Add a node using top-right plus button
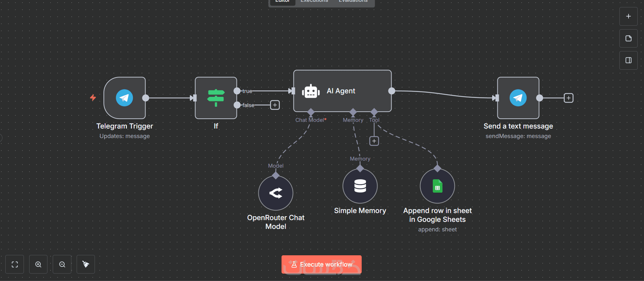 point(629,17)
